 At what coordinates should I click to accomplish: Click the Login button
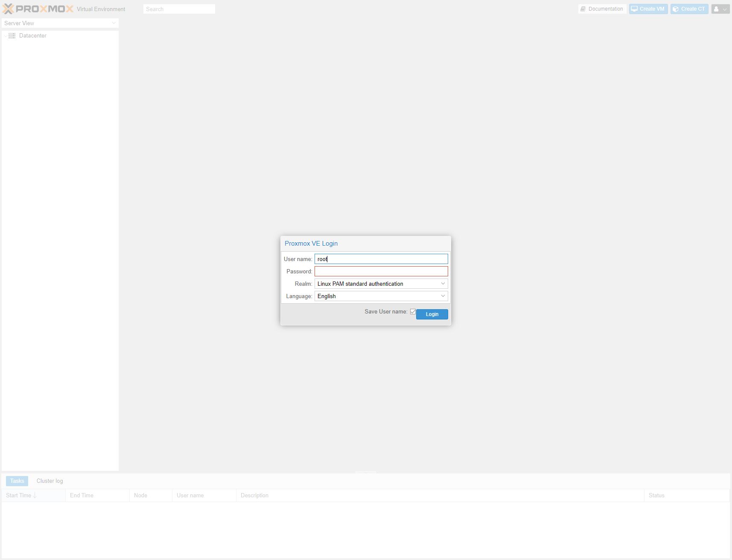[x=432, y=314]
